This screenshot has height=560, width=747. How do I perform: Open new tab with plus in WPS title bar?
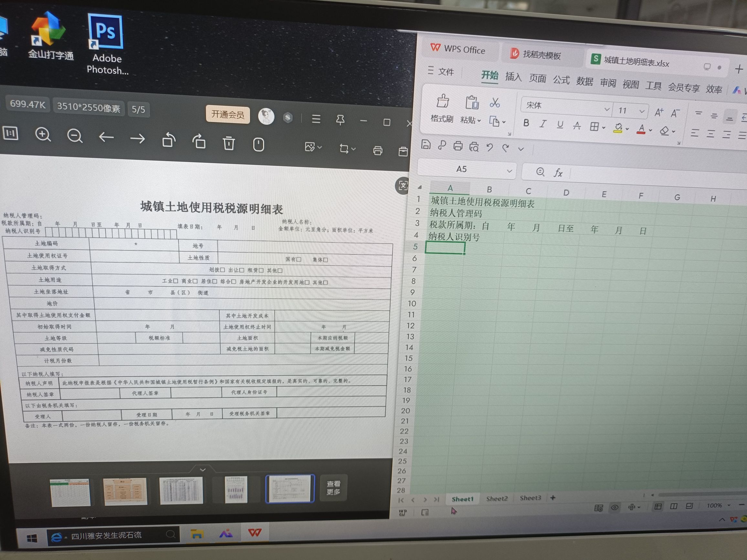point(739,69)
